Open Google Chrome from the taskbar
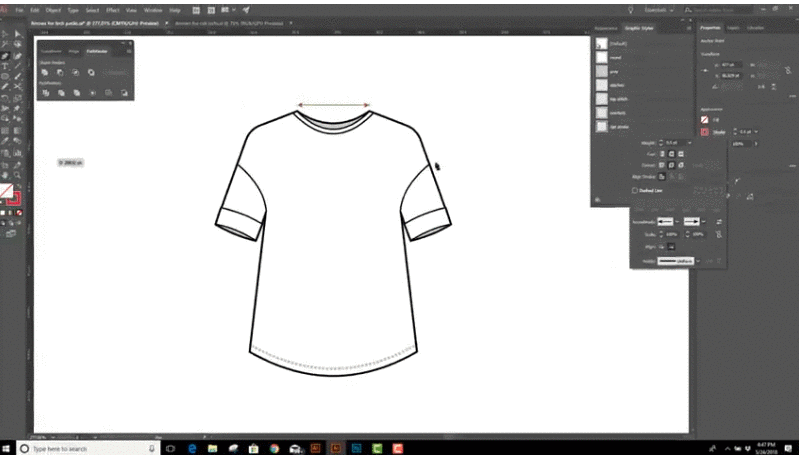Image resolution: width=799 pixels, height=455 pixels. [275, 448]
